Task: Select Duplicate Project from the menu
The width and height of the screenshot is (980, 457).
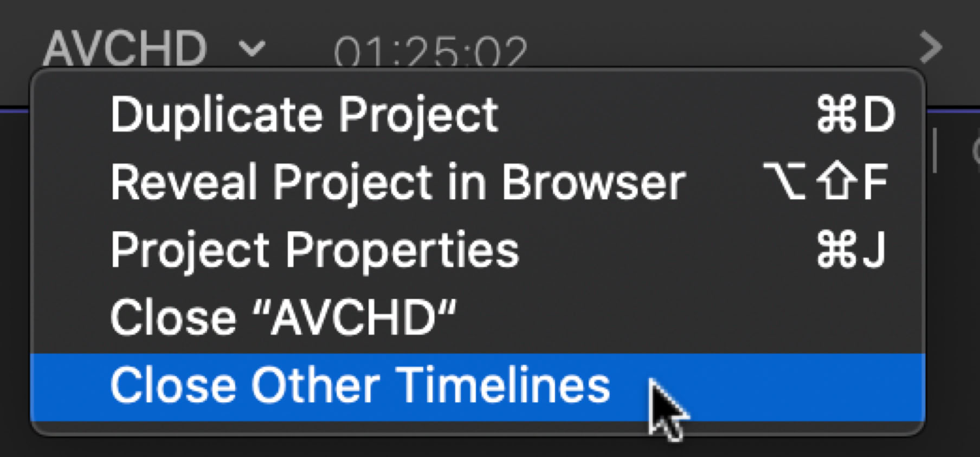Action: (304, 115)
